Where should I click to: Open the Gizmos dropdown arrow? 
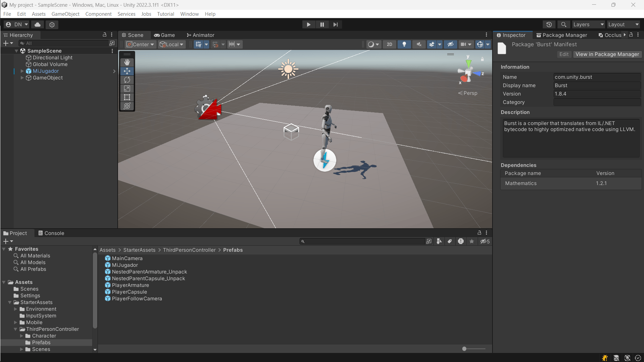(x=488, y=44)
